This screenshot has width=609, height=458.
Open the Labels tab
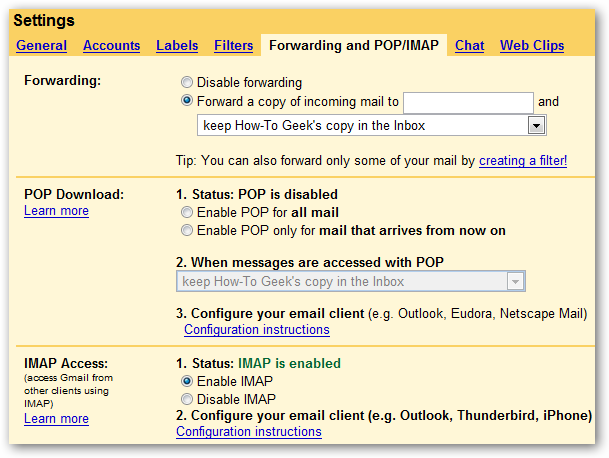[177, 45]
